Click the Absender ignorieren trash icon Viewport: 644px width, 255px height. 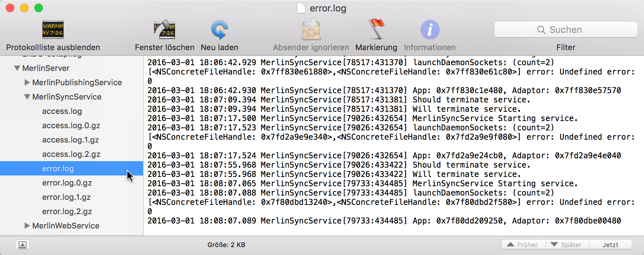click(x=311, y=29)
